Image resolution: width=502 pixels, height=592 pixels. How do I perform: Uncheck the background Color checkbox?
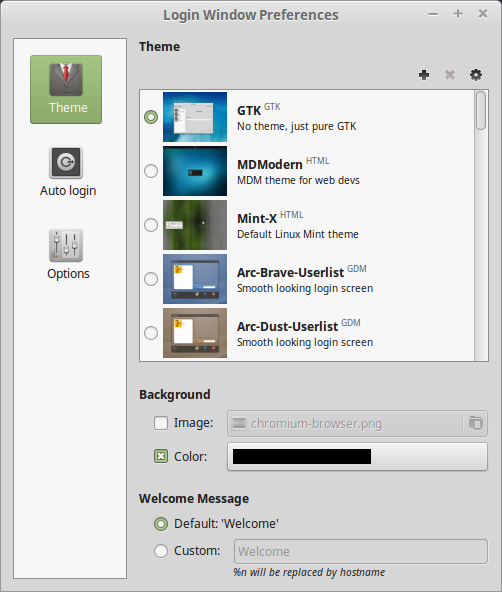pyautogui.click(x=161, y=456)
